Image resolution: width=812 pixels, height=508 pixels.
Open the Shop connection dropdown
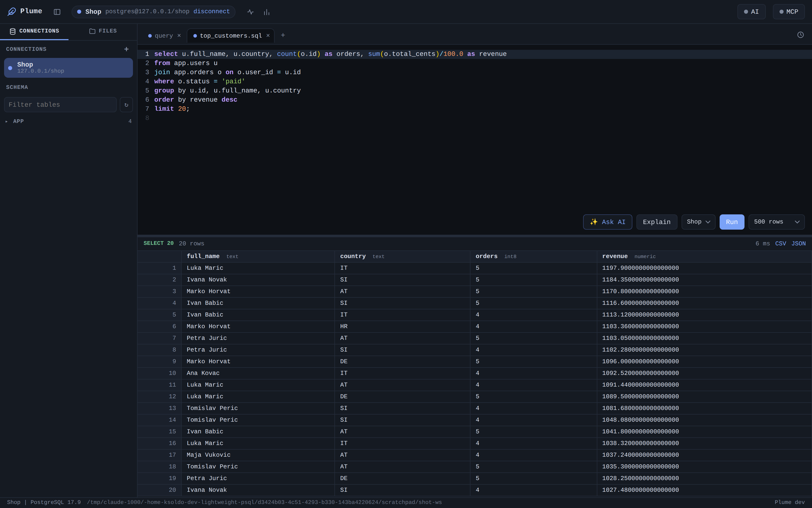click(698, 222)
